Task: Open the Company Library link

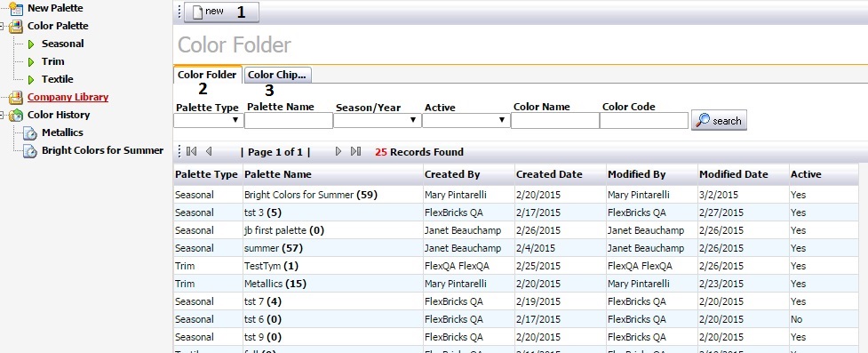Action: pyautogui.click(x=68, y=97)
